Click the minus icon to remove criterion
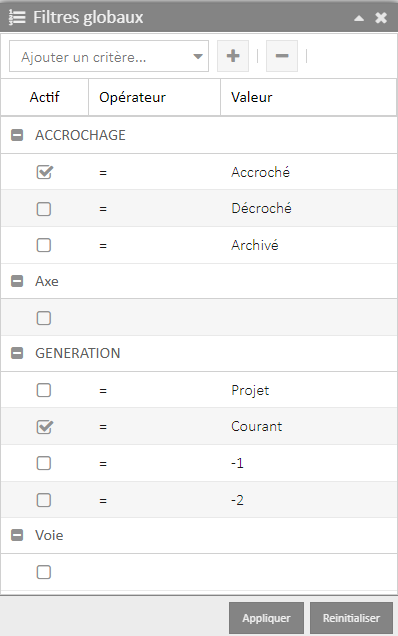Viewport: 398px width, 636px height. tap(282, 56)
